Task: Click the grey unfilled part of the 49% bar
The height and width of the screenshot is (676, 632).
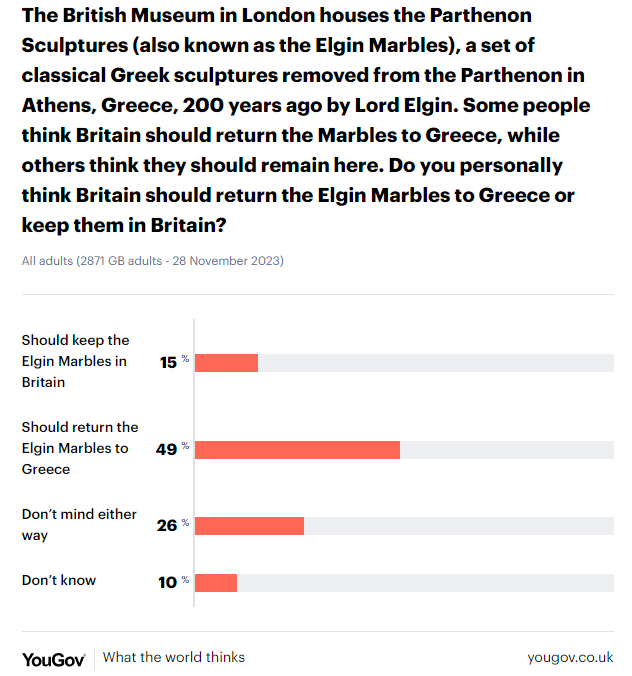Action: pyautogui.click(x=506, y=449)
